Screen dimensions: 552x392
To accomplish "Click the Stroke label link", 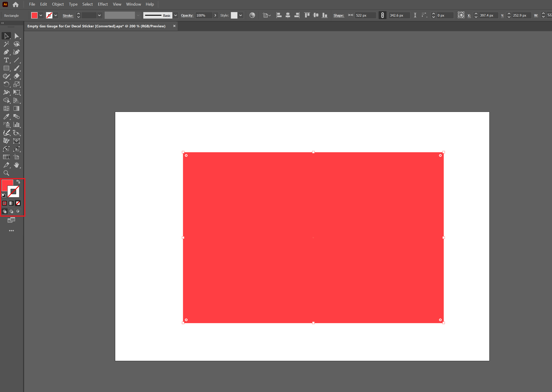I will pyautogui.click(x=68, y=15).
